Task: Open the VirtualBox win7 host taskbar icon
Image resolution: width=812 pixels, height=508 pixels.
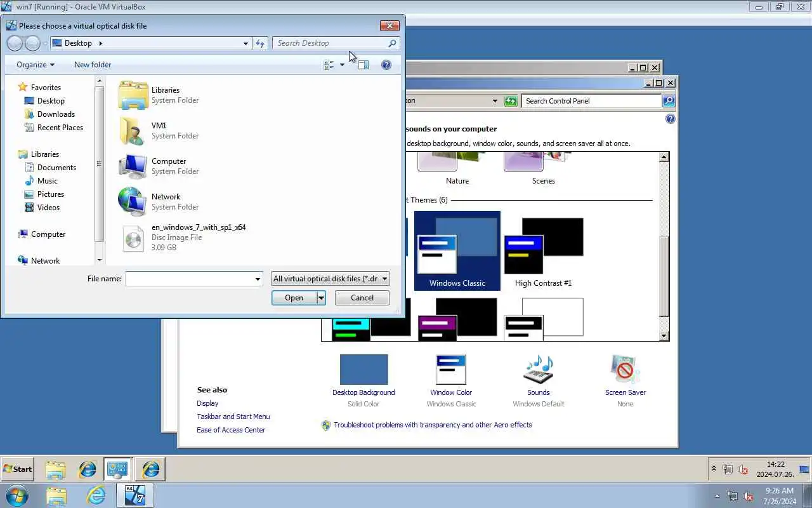Action: point(134,495)
